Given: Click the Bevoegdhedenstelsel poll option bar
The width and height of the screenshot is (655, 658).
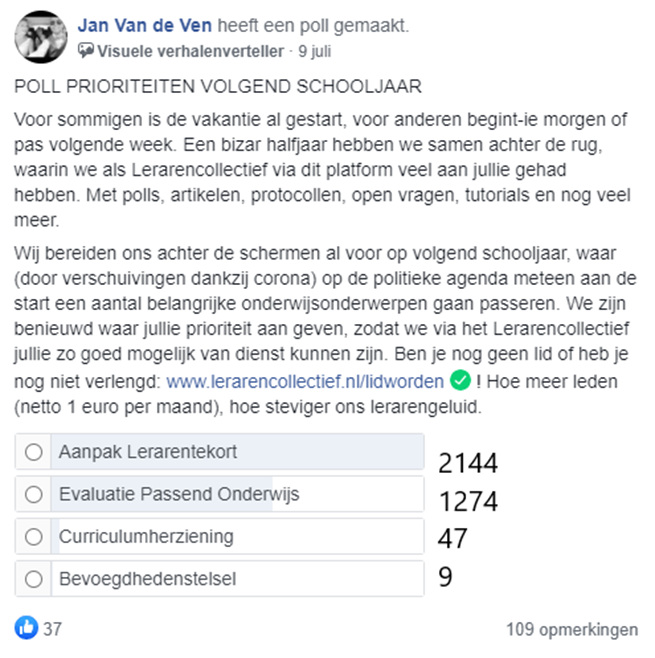Looking at the screenshot, I should point(219,579).
